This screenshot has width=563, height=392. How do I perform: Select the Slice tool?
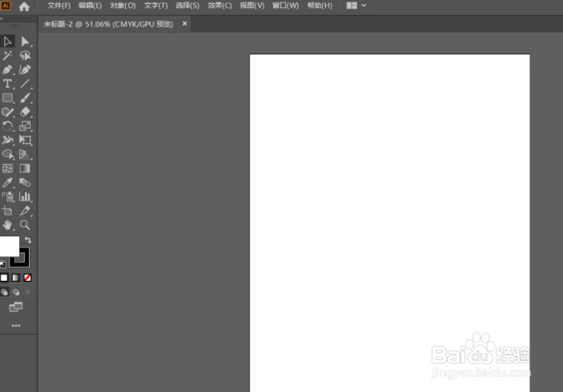[x=25, y=211]
